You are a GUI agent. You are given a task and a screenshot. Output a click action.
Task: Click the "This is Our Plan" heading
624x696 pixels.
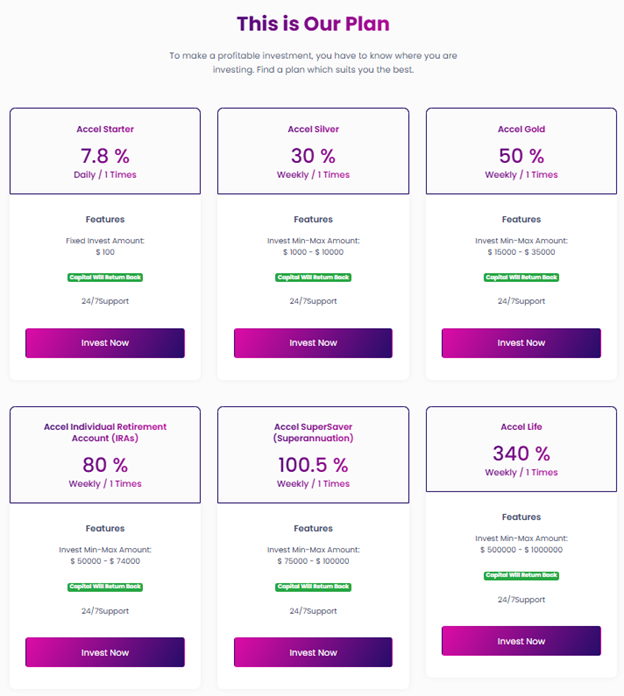coord(313,23)
